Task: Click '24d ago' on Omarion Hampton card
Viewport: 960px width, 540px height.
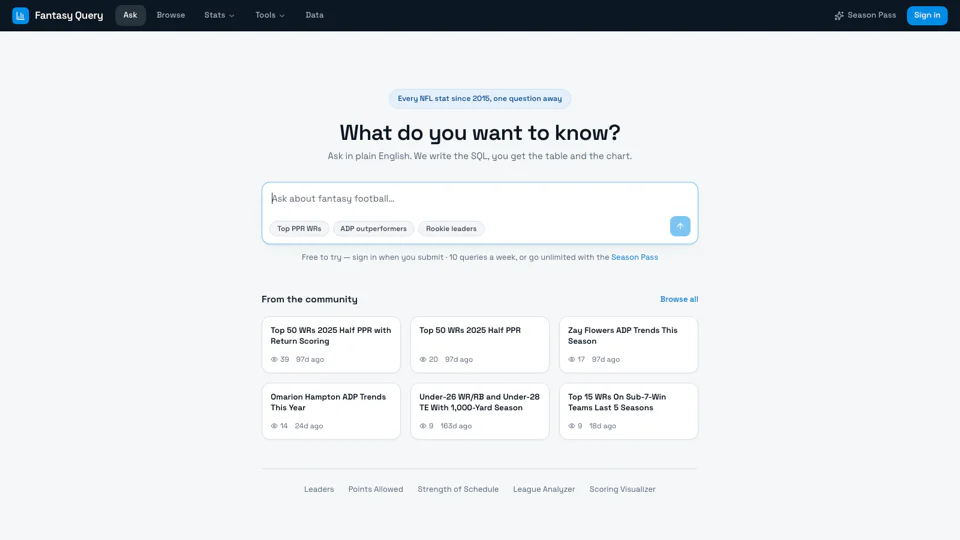Action: pyautogui.click(x=309, y=426)
